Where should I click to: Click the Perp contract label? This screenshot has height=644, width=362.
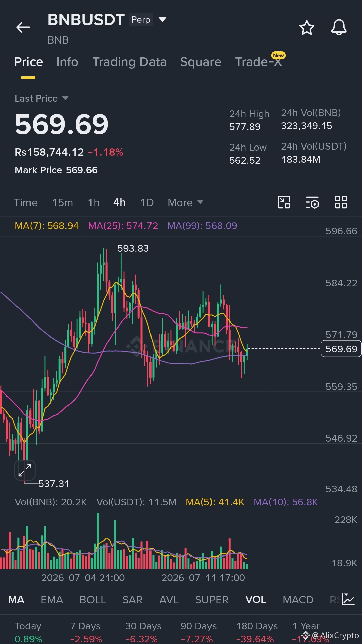(141, 20)
